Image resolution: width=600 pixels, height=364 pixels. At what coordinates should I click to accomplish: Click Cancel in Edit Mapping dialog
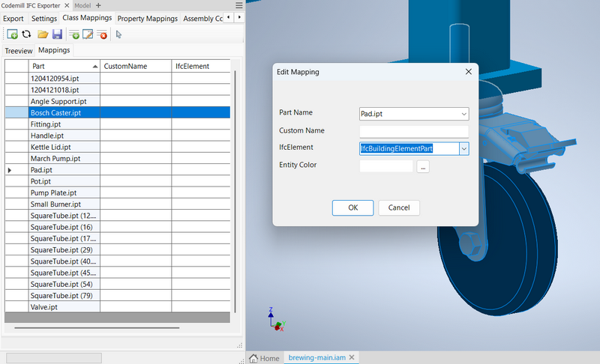point(399,207)
